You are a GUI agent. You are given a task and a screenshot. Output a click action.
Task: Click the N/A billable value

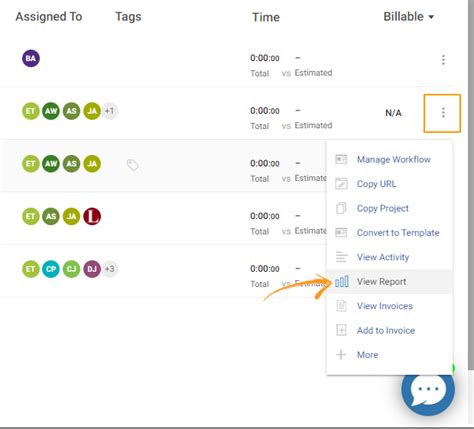(x=393, y=113)
